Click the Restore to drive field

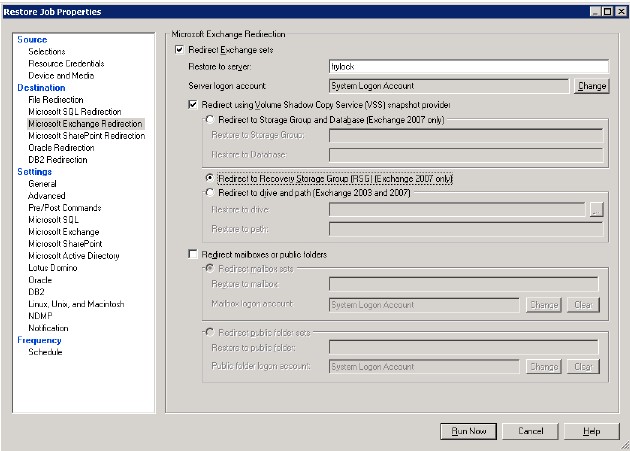tap(457, 209)
